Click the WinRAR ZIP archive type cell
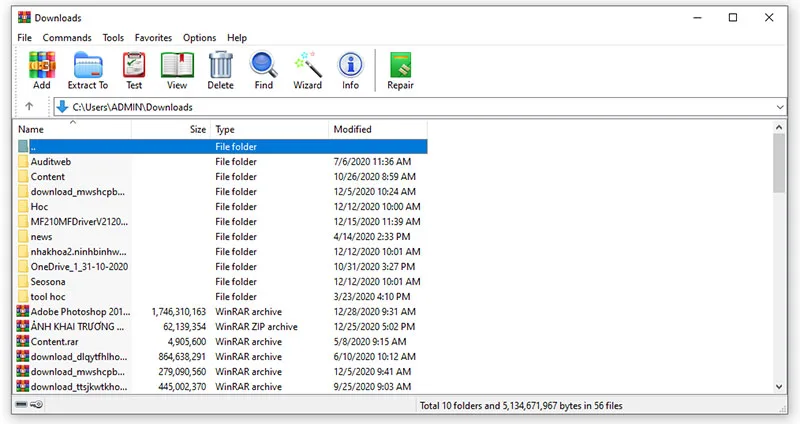800x424 pixels. coord(256,327)
